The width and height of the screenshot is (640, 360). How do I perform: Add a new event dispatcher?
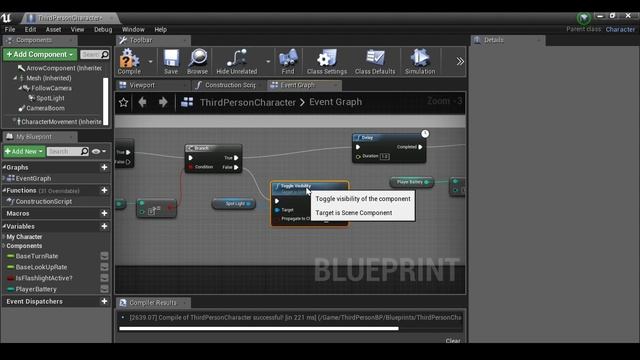point(104,301)
